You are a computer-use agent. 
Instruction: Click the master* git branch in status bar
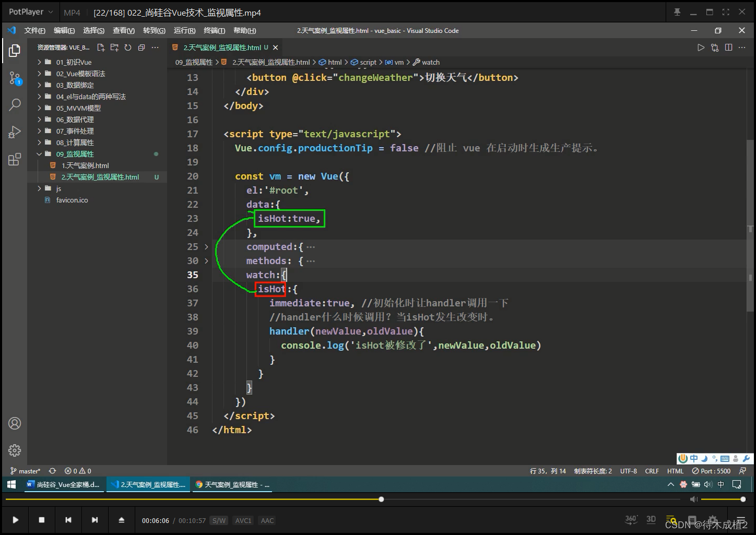(x=25, y=471)
